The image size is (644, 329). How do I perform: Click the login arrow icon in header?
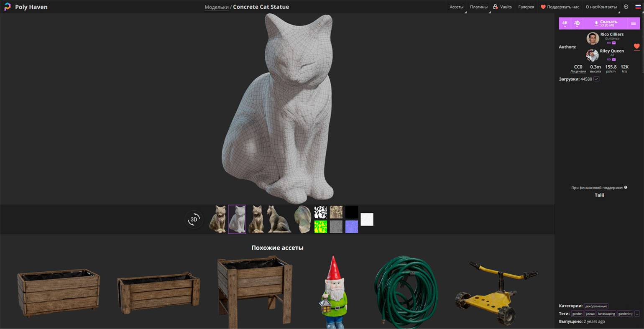626,7
